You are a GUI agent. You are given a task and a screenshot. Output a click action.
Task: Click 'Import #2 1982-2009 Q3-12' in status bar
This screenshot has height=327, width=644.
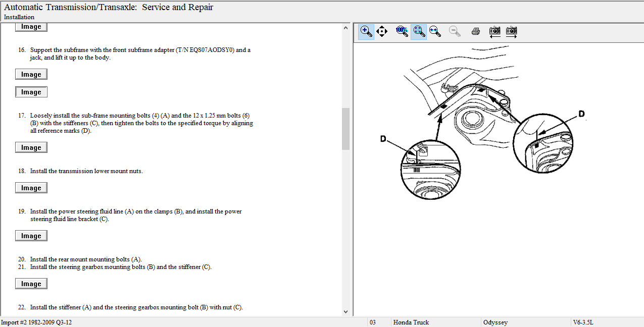click(x=37, y=322)
